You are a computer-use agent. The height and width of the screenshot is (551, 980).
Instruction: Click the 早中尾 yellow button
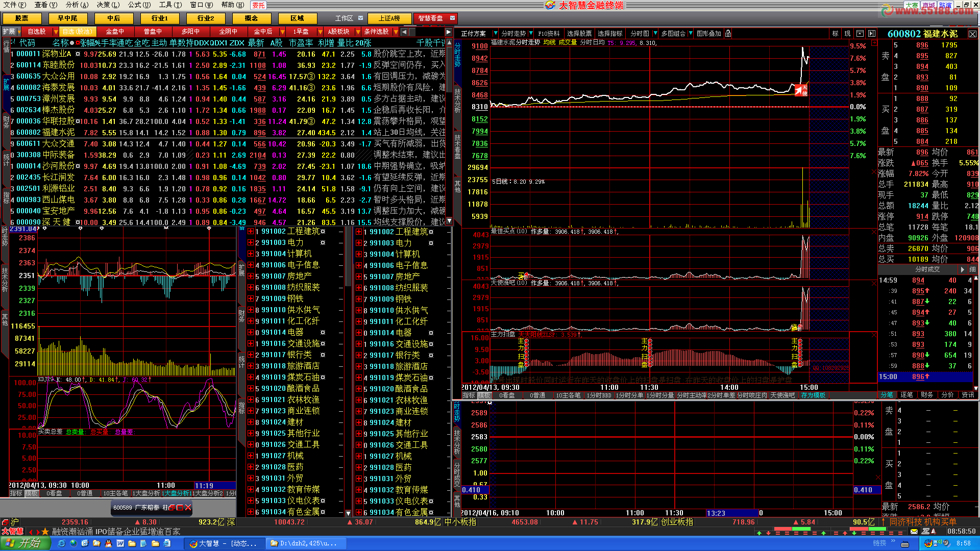67,18
